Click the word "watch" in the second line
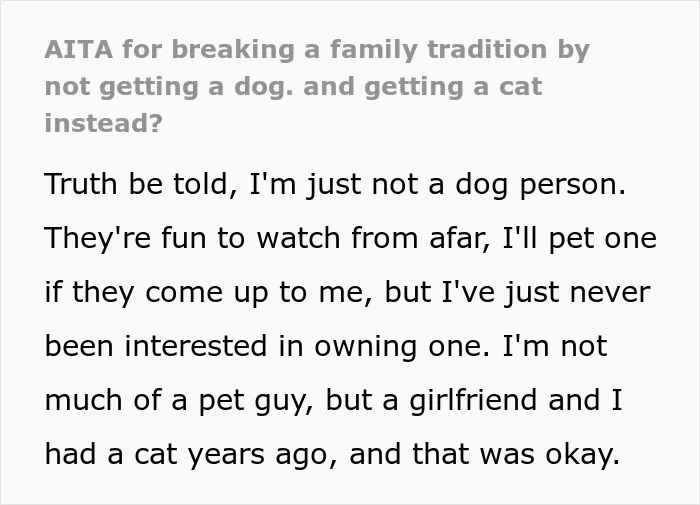 [298, 238]
